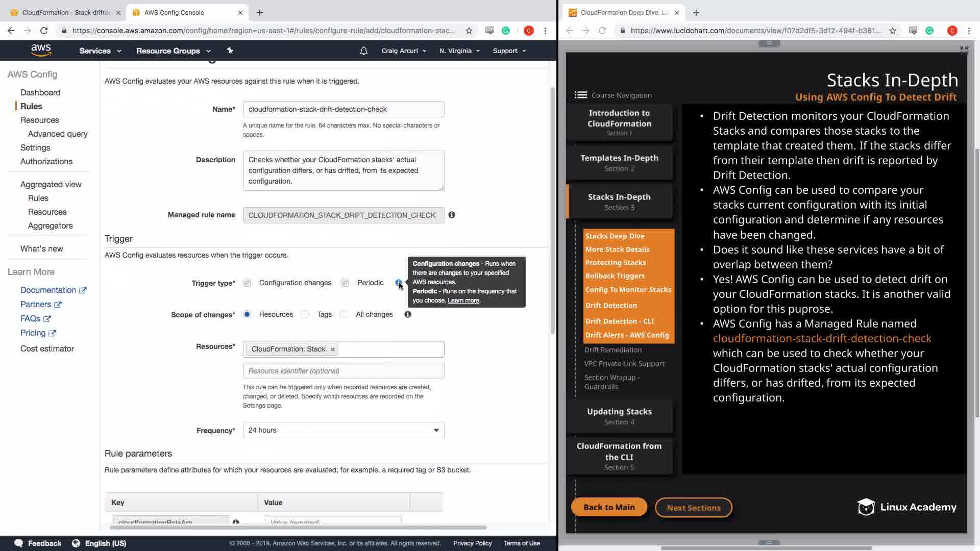
Task: Open the Frequency 24 hours dropdown
Action: click(x=343, y=430)
